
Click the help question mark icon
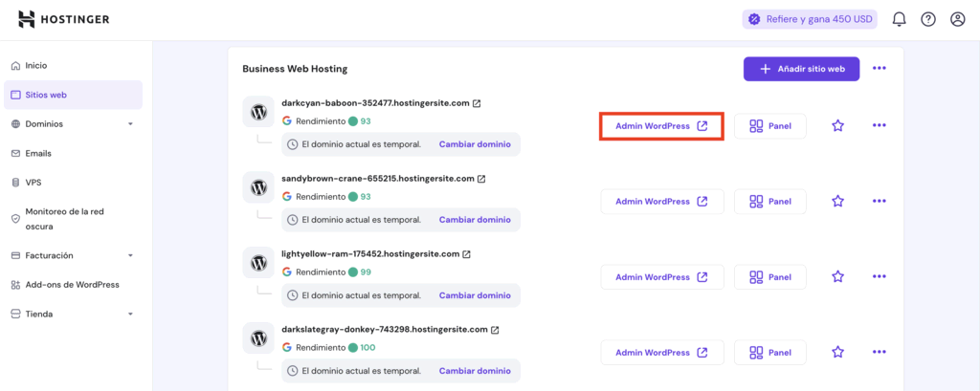click(928, 19)
